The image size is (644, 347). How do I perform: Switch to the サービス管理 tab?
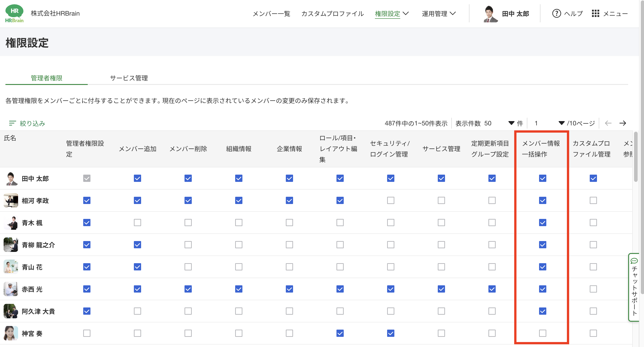[129, 78]
